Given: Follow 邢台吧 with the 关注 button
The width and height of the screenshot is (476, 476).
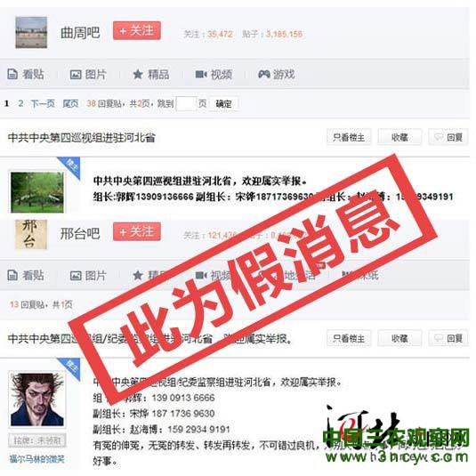Looking at the screenshot, I should (x=137, y=231).
